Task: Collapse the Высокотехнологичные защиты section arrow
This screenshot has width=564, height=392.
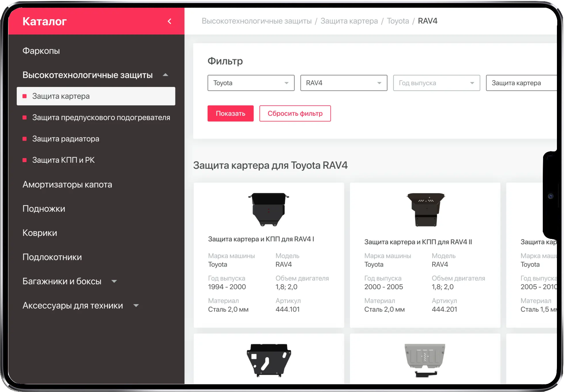Action: pyautogui.click(x=165, y=75)
